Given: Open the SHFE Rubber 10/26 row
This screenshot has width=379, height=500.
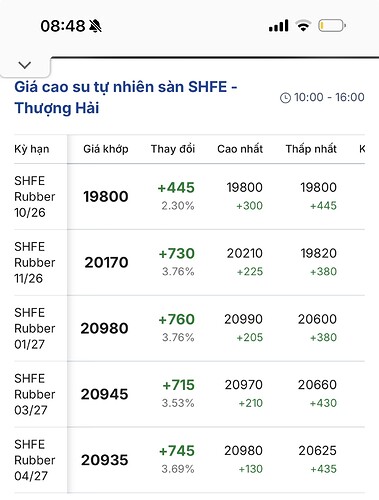Looking at the screenshot, I should [189, 197].
